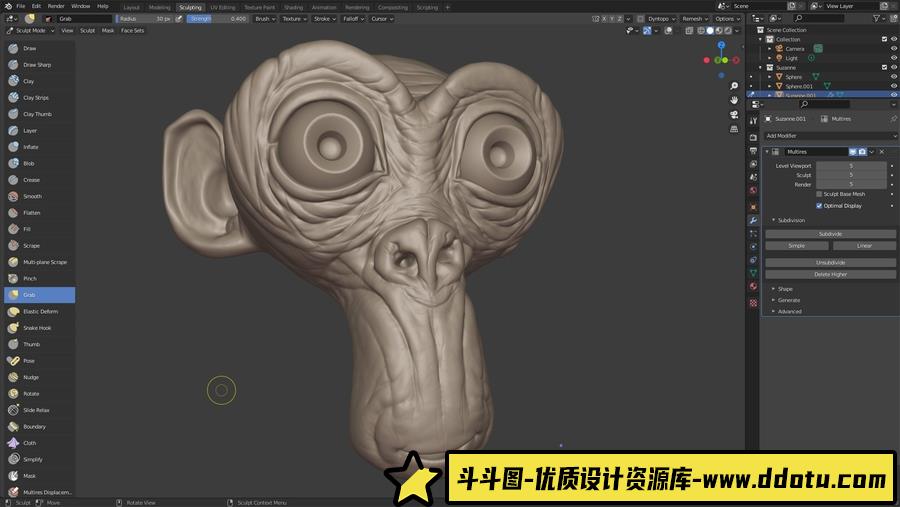Toggle the Collection exclude checkbox

click(x=885, y=39)
